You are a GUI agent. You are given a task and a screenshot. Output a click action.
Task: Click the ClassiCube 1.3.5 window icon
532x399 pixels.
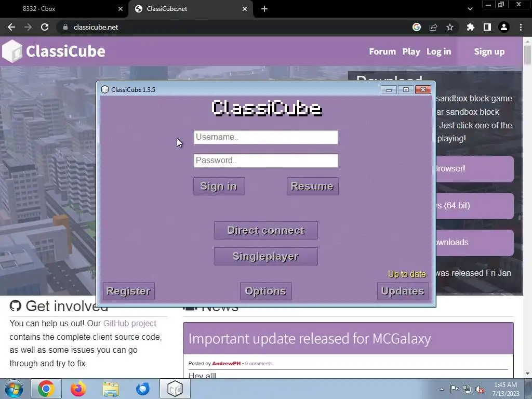click(x=105, y=89)
